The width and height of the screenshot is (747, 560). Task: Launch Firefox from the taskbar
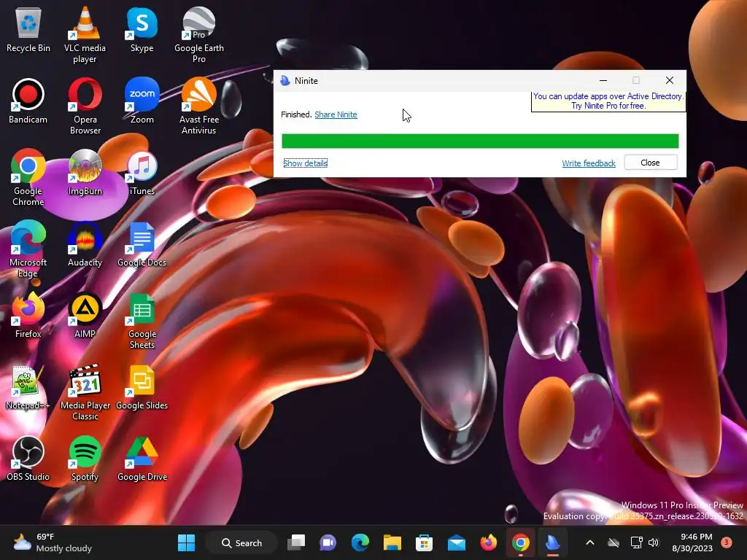[x=488, y=542]
